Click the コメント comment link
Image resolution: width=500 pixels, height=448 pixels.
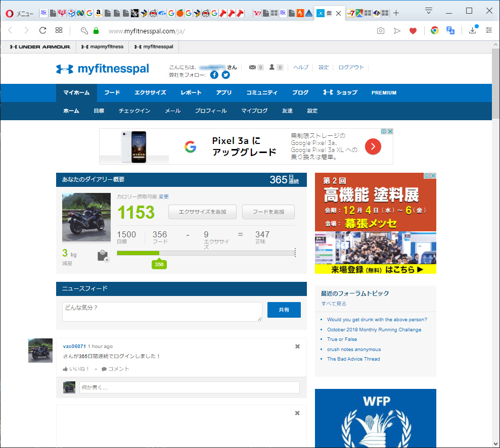click(x=115, y=369)
